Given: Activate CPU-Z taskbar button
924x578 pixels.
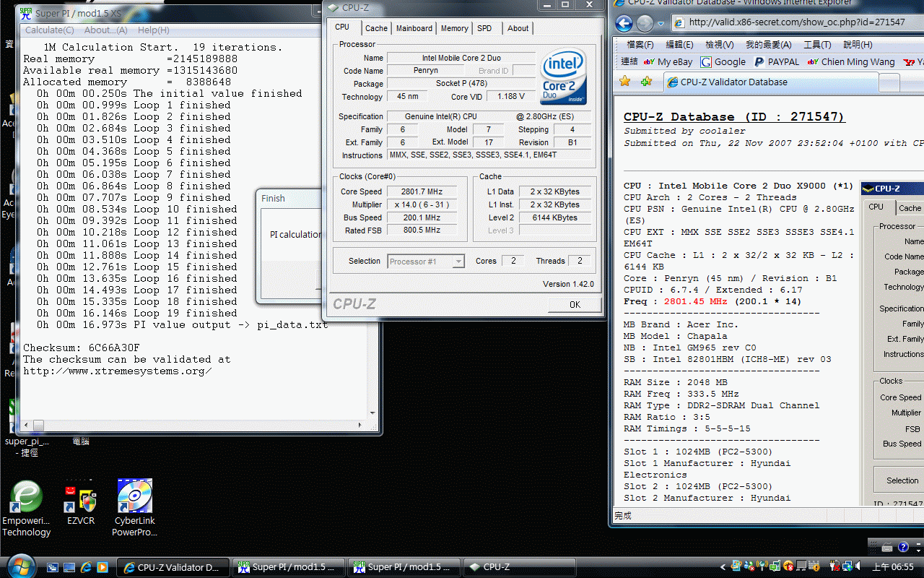Looking at the screenshot, I should [519, 567].
